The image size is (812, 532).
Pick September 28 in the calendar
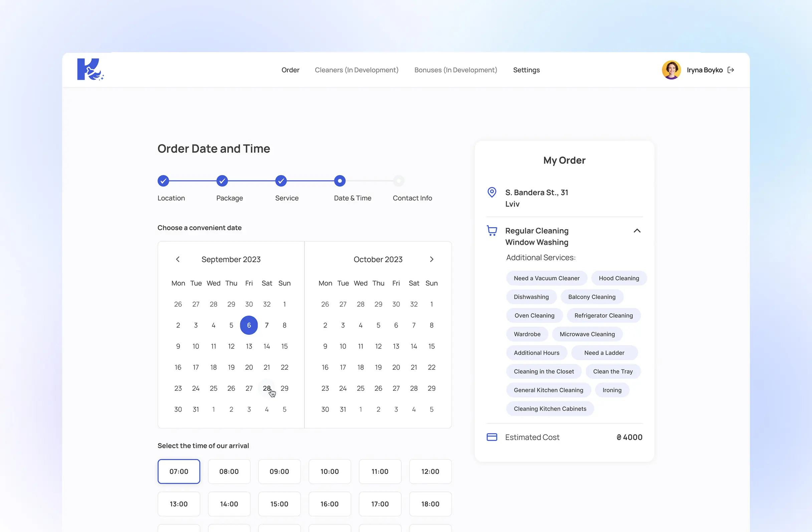(x=266, y=388)
